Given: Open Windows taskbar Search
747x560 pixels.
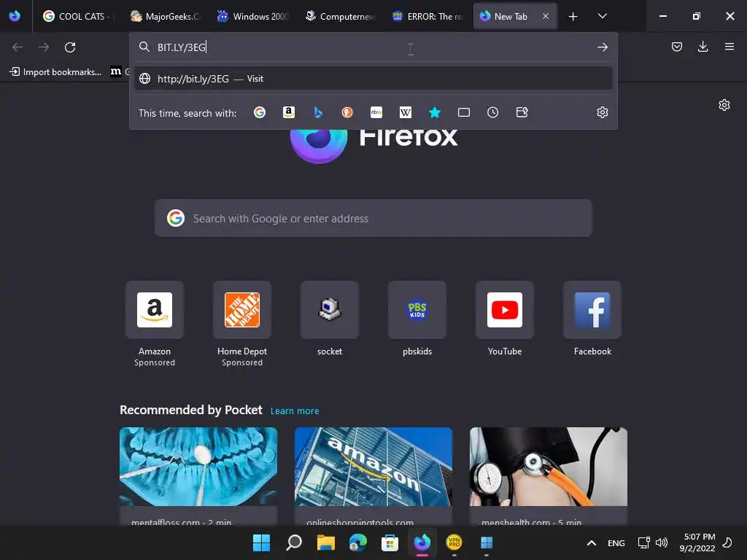Looking at the screenshot, I should coord(294,542).
